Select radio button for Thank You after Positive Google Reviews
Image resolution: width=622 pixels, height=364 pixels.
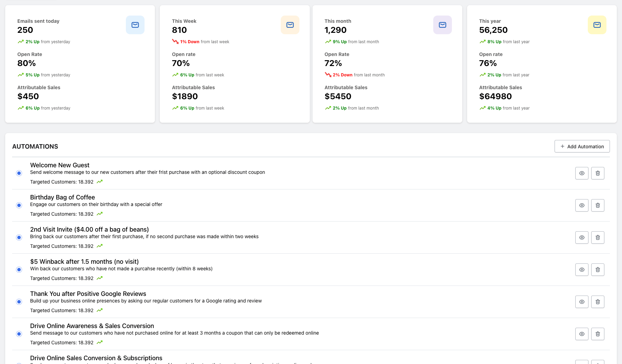pyautogui.click(x=19, y=302)
